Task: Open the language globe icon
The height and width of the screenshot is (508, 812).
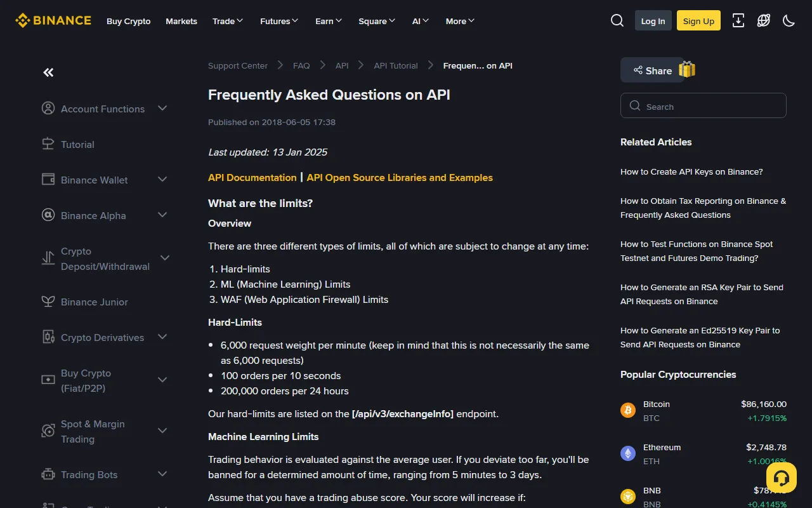Action: (764, 21)
